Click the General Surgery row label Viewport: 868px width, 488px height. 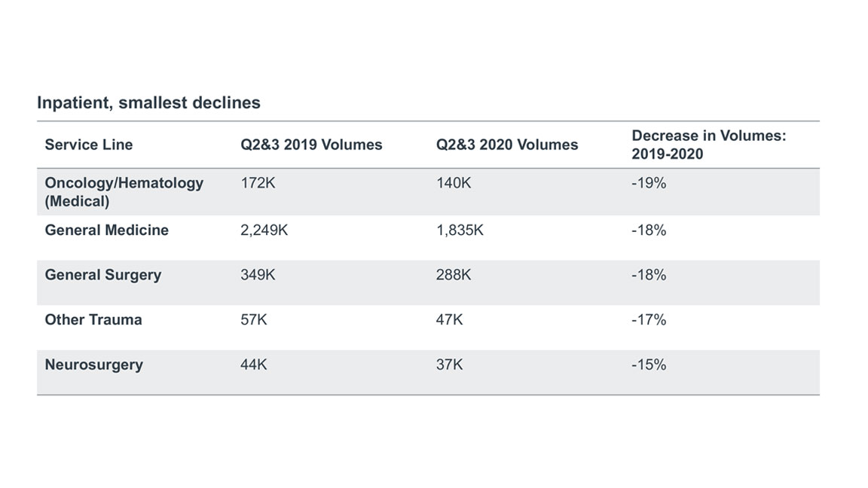[102, 275]
